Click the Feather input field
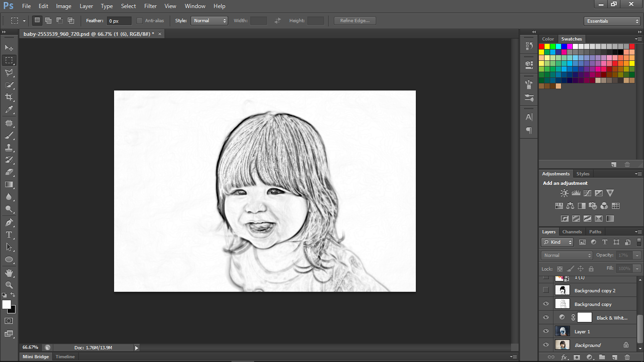This screenshot has width=644, height=362. point(119,21)
